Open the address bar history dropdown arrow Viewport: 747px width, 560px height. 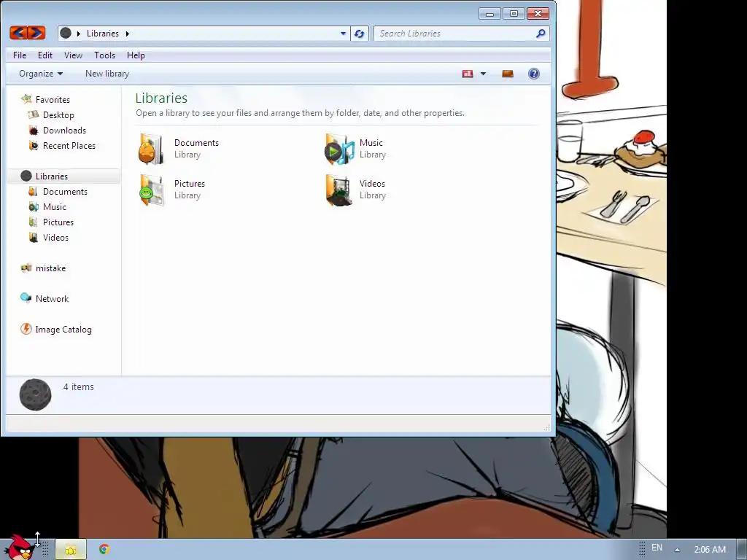[343, 34]
